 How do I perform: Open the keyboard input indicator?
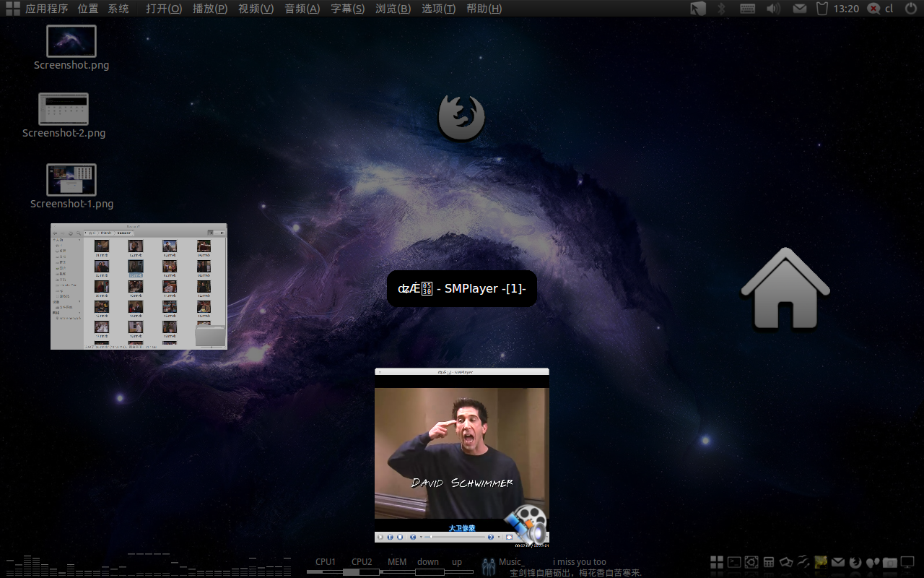[747, 9]
